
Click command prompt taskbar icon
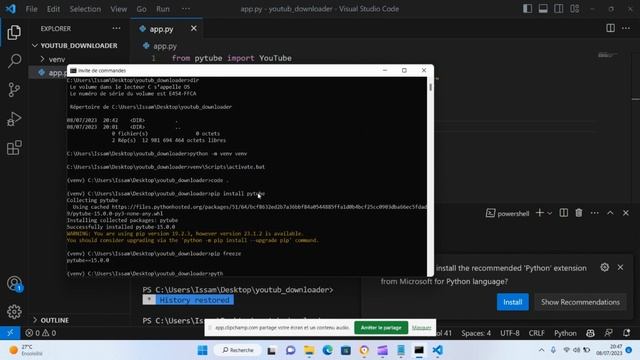(x=419, y=350)
